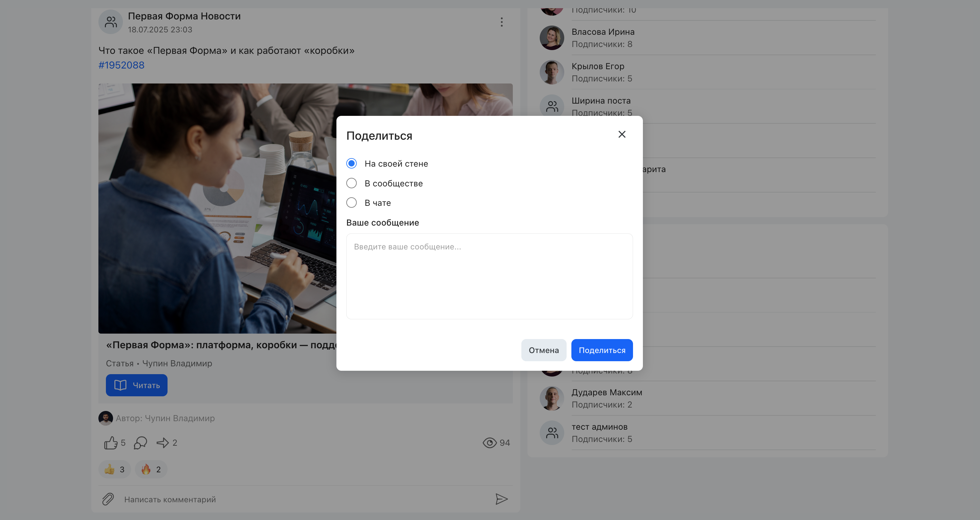Open the Власова Ирина profile

(603, 32)
